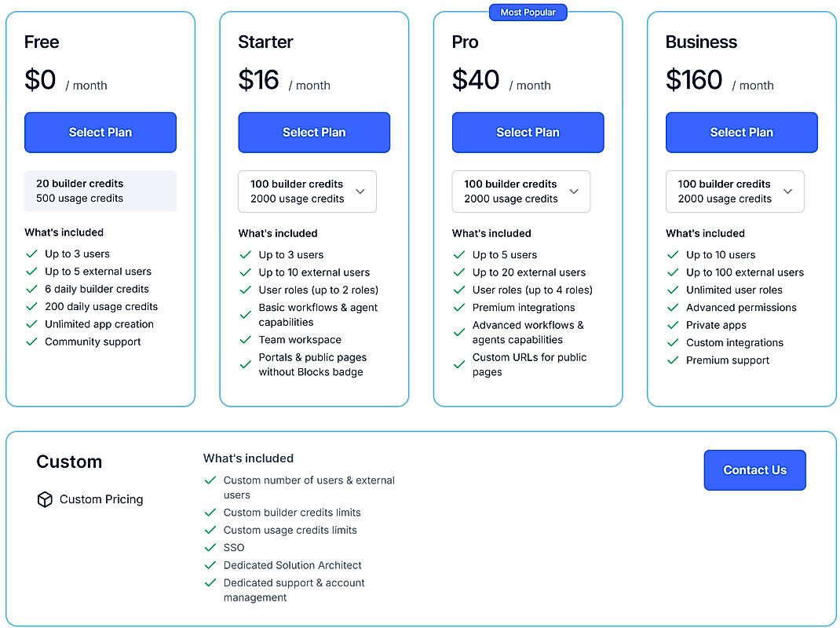The height and width of the screenshot is (628, 840).
Task: Click the Most Popular badge
Action: (528, 12)
